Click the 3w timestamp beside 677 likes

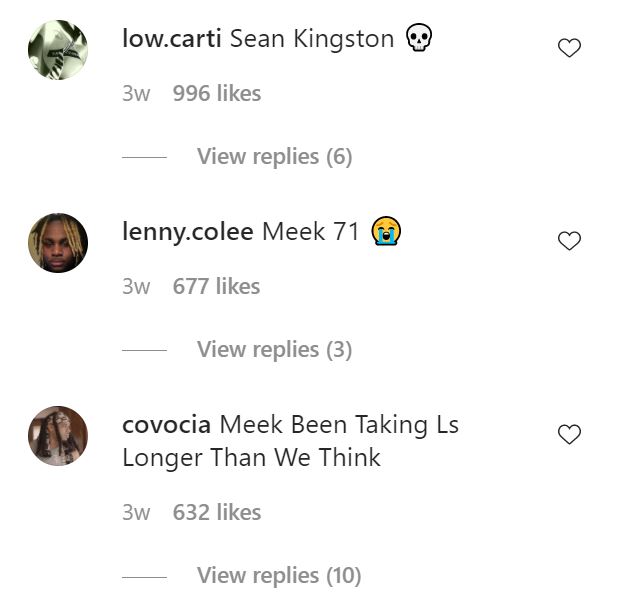(x=136, y=287)
